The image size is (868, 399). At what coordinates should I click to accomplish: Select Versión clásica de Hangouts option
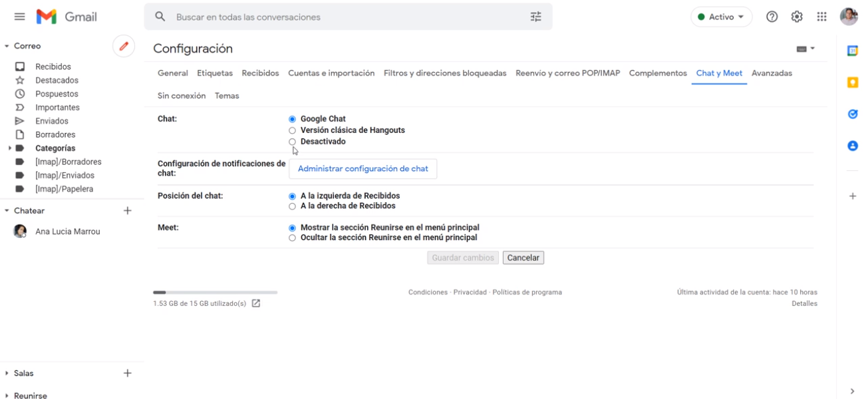[292, 130]
